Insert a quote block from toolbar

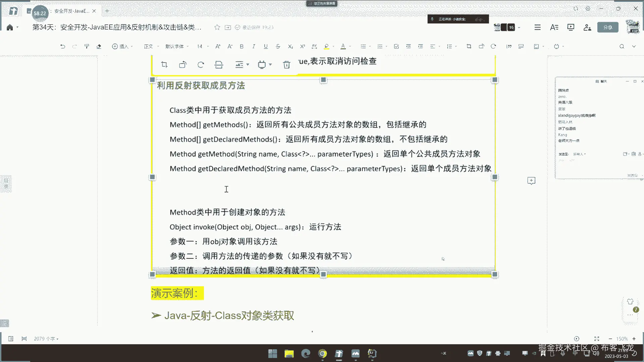pos(509,47)
